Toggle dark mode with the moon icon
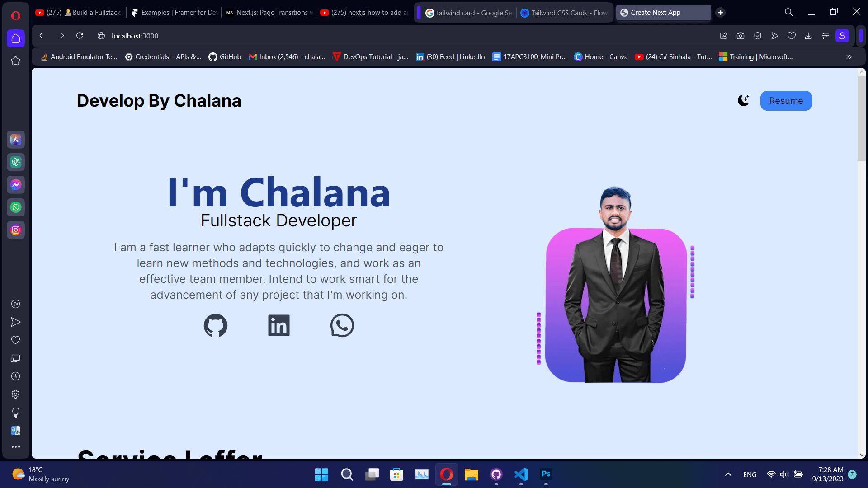The height and width of the screenshot is (488, 868). (743, 100)
